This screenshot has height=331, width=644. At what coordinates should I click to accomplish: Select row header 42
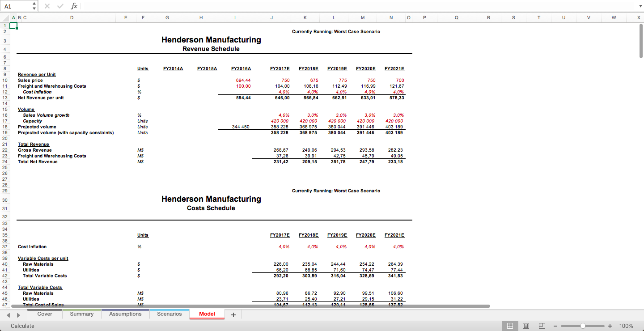5,276
